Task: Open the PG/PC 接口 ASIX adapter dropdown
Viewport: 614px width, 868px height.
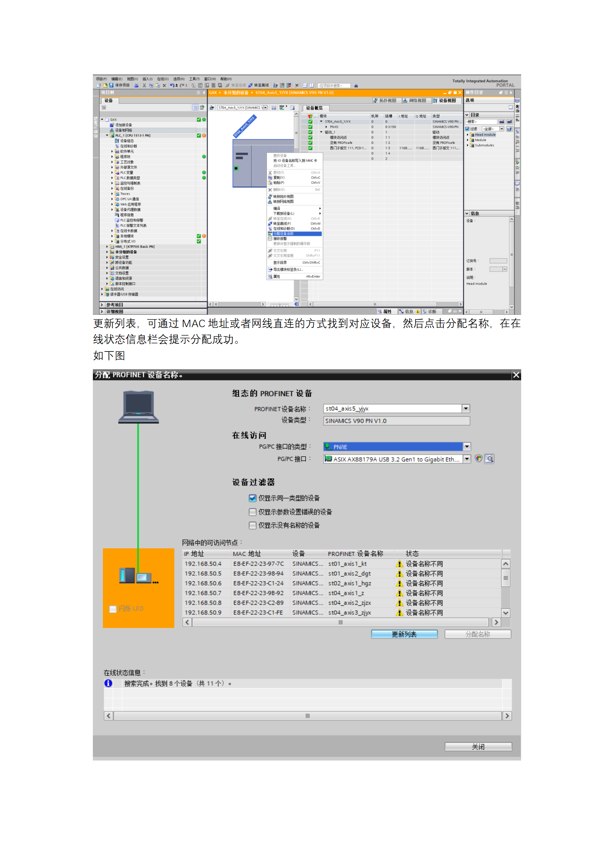Action: point(467,459)
